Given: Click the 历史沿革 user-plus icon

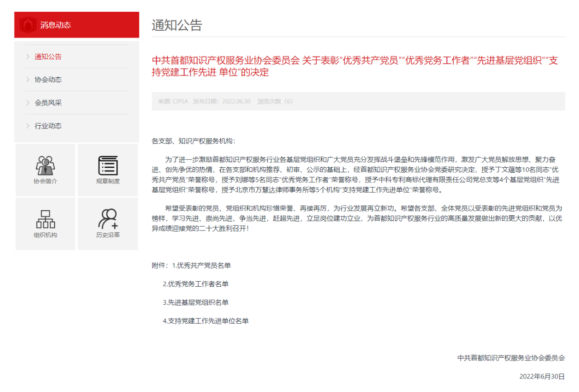Looking at the screenshot, I should [x=108, y=219].
